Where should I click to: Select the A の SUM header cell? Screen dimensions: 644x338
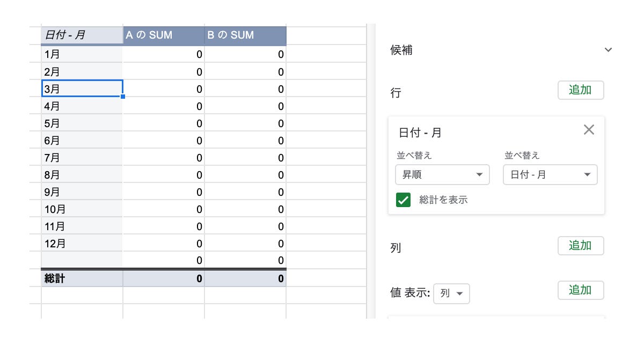(x=163, y=36)
